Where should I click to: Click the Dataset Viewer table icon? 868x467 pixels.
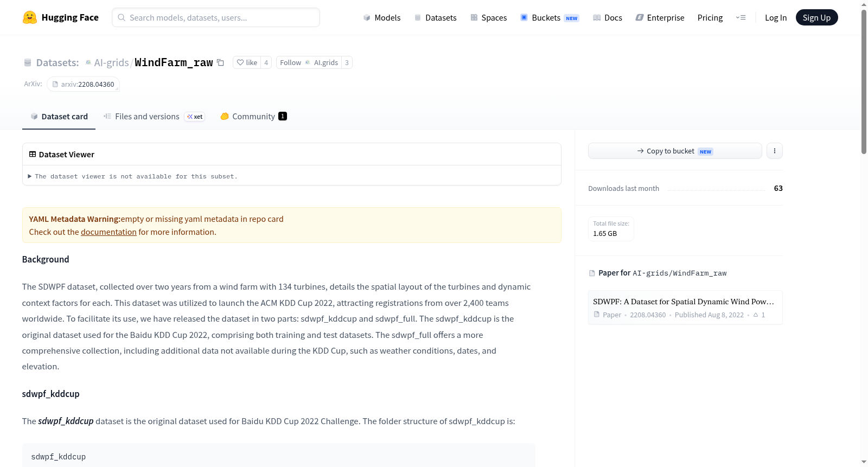[x=33, y=154]
